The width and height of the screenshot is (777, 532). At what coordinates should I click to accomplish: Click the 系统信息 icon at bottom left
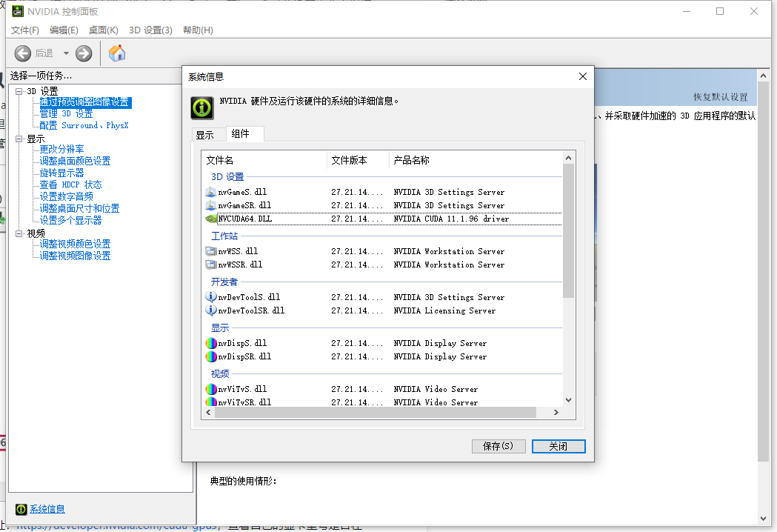pos(21,509)
